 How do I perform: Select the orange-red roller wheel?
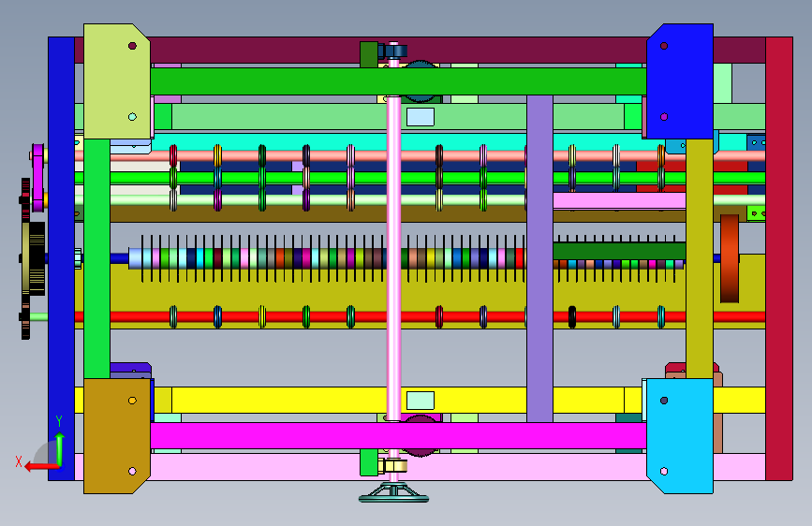[730, 259]
